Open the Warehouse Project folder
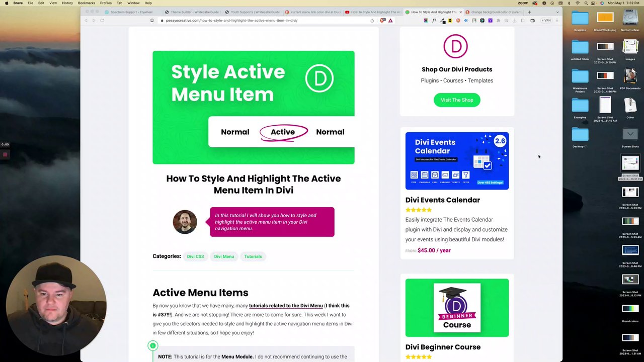The image size is (644, 362). [x=580, y=77]
